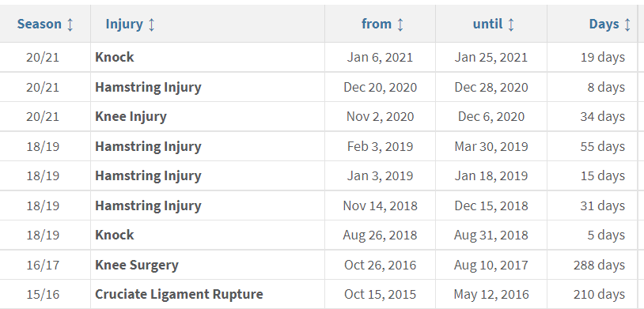Select the Knee Surgery injury entry

[137, 265]
